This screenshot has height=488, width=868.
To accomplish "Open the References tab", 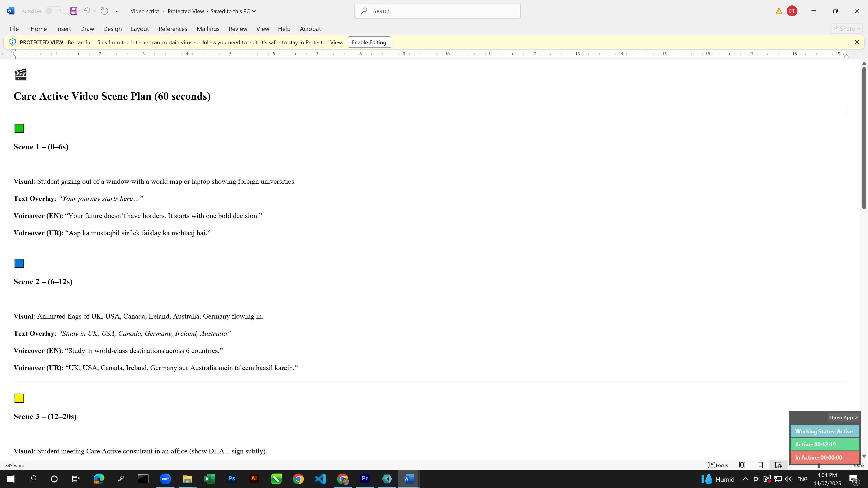I will click(173, 29).
